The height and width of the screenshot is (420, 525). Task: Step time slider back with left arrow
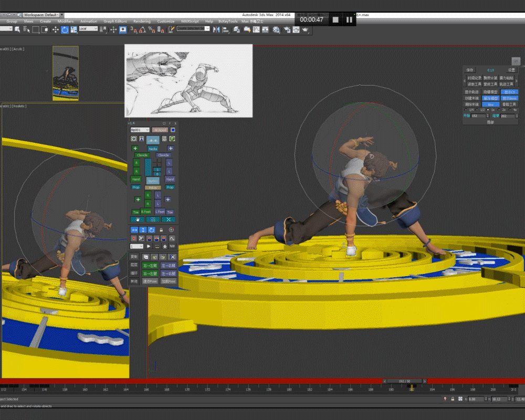point(385,381)
